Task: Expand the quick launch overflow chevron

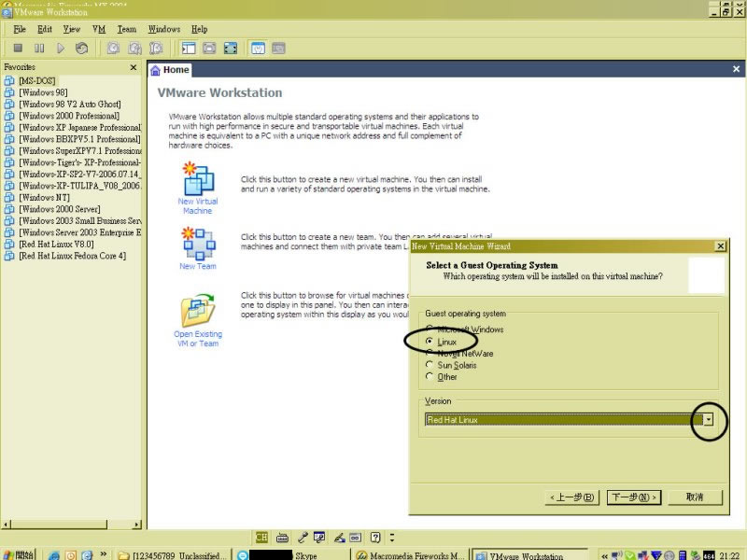Action: pos(103,553)
